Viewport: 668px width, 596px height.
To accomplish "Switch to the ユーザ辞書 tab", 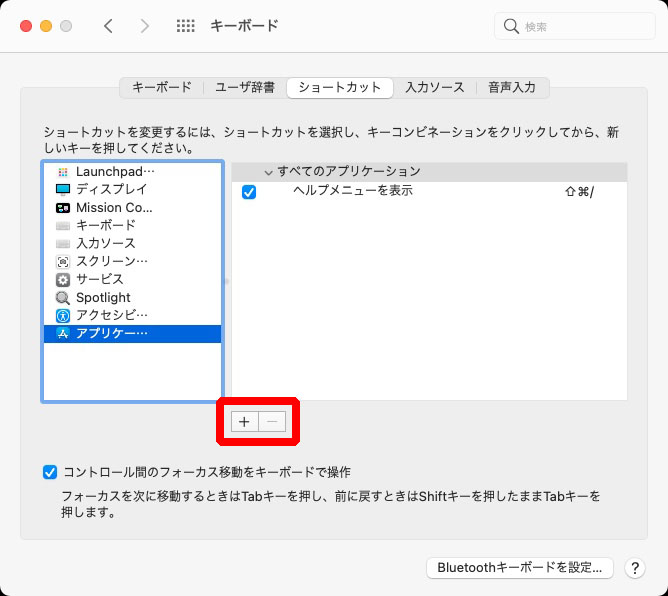I will click(x=245, y=87).
